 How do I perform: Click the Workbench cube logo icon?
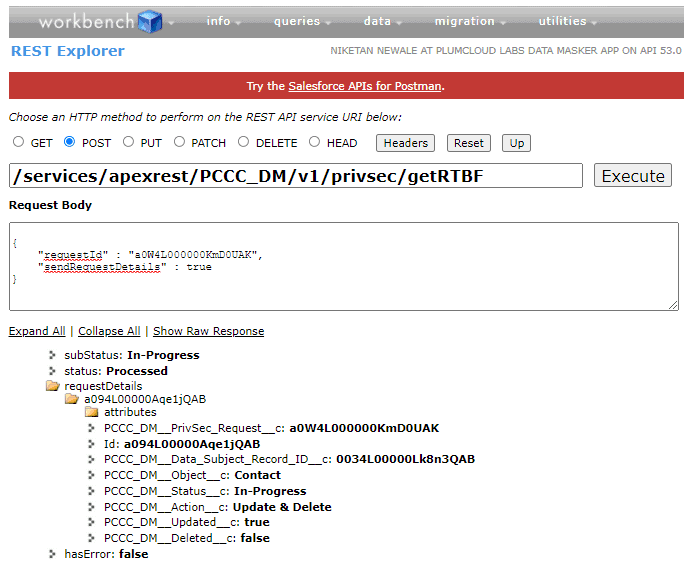[x=150, y=21]
